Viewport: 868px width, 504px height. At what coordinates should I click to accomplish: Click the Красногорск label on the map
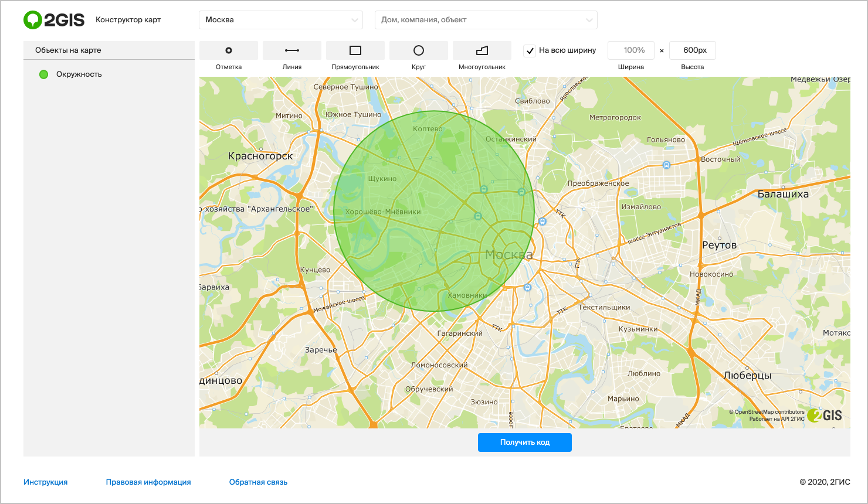(x=260, y=156)
